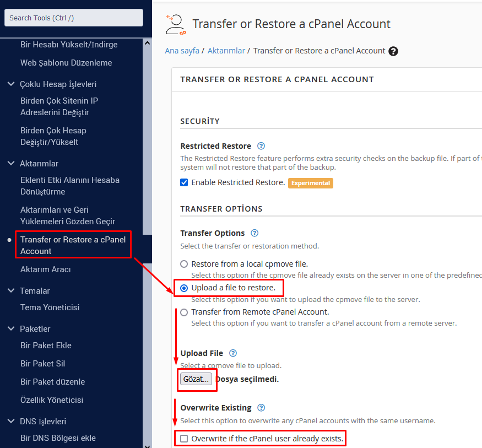Click the Gözat file browse button
The width and height of the screenshot is (482, 448).
coord(196,379)
